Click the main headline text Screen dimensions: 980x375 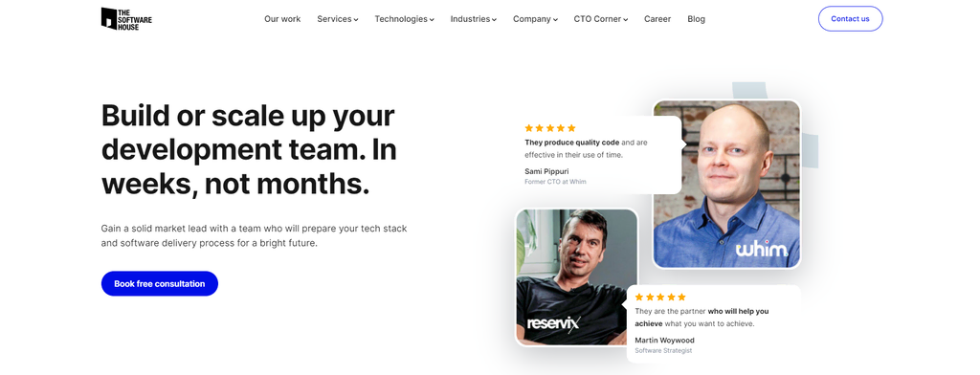(x=249, y=150)
